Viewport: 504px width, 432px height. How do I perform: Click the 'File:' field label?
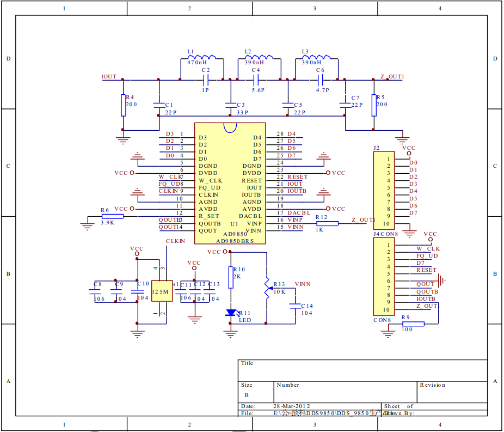(x=247, y=413)
